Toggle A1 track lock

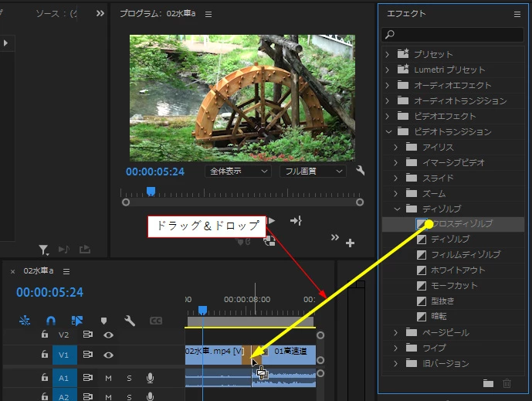[x=45, y=377]
